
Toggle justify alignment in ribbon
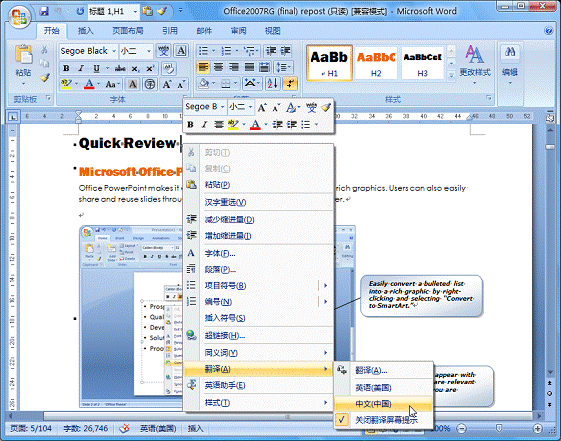tap(249, 67)
